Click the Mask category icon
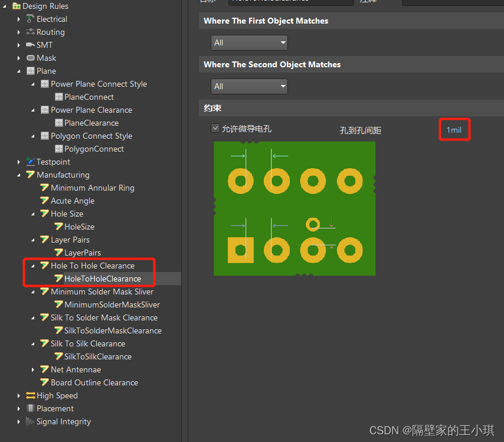504x442 pixels. 31,58
